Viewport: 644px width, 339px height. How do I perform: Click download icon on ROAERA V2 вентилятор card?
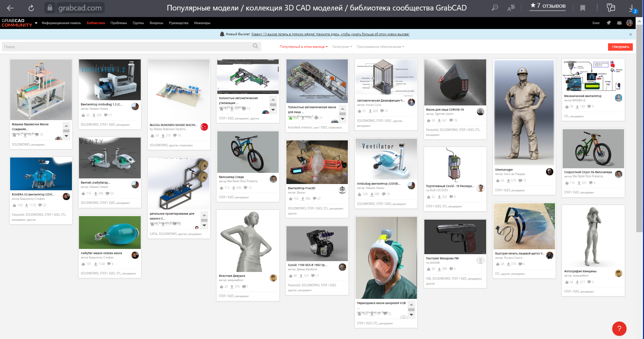point(27,205)
